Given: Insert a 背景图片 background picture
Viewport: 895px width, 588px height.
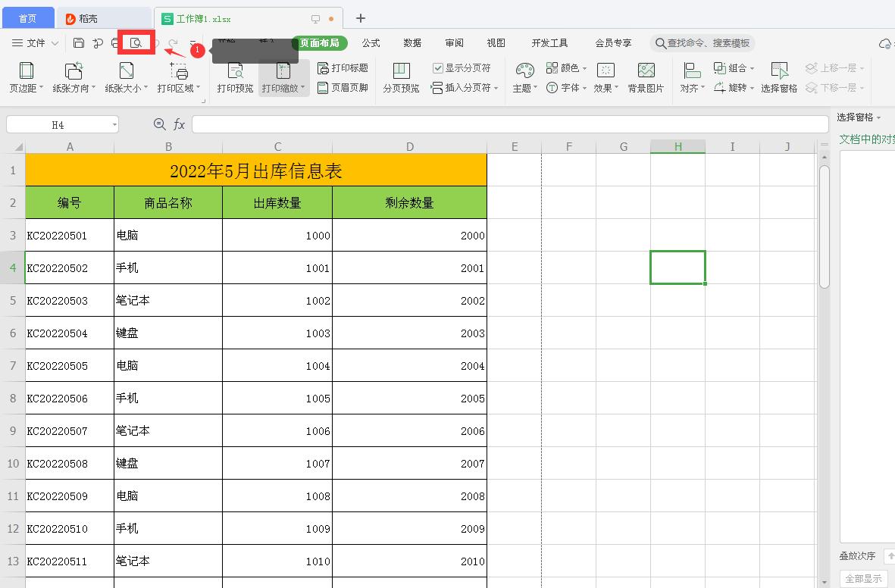Looking at the screenshot, I should pyautogui.click(x=646, y=76).
